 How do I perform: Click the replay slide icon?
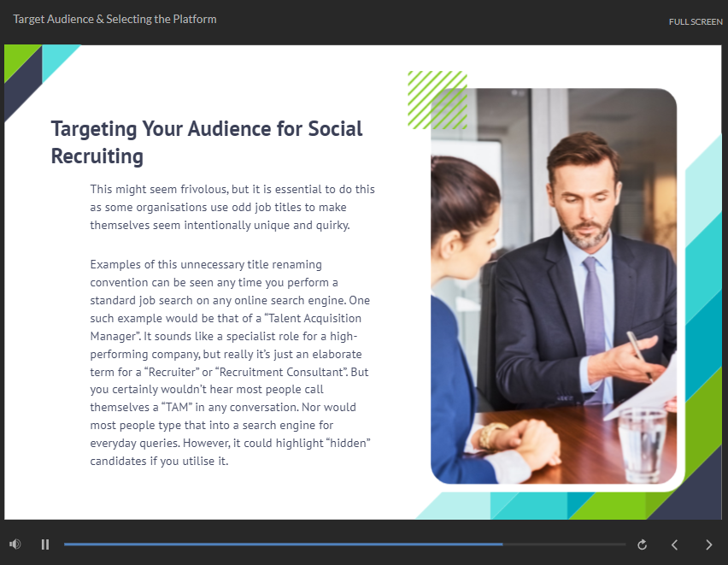pos(642,544)
